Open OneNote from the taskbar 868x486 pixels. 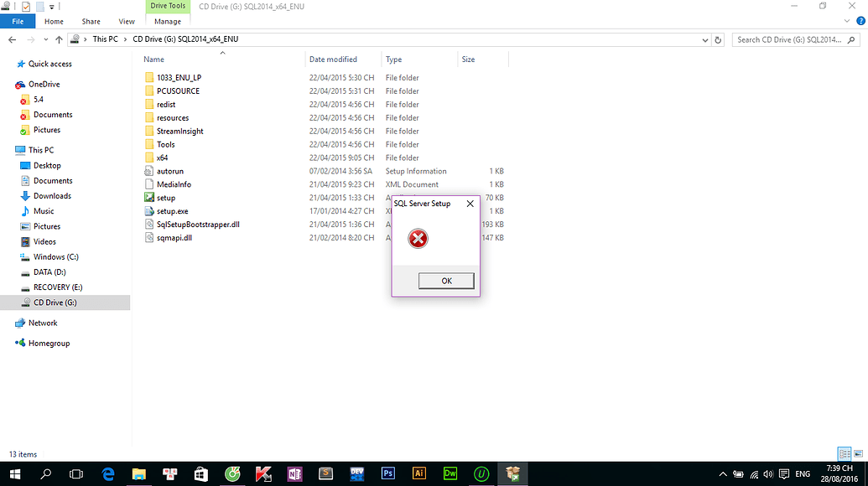click(294, 473)
